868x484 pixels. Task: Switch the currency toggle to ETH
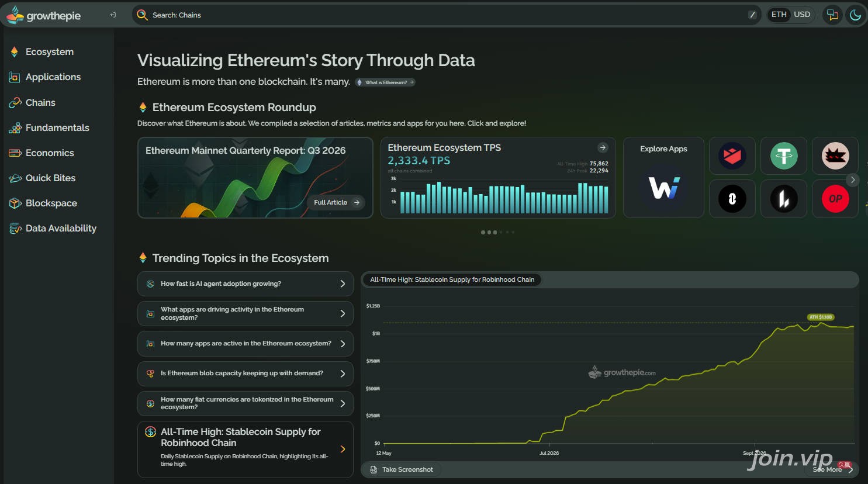click(779, 15)
